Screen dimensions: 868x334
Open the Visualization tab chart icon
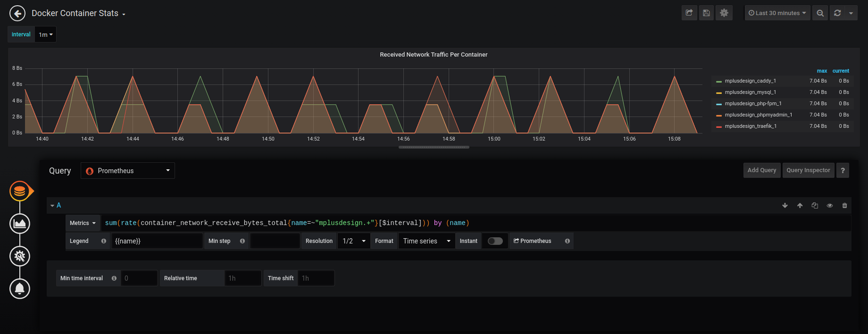19,224
